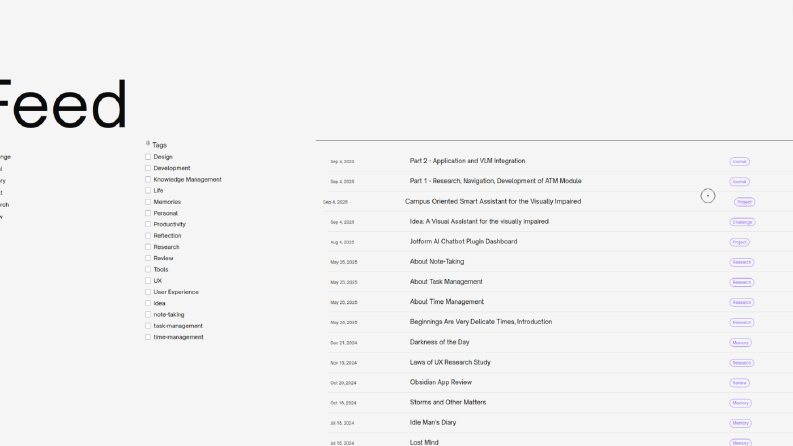The width and height of the screenshot is (793, 446).
Task: Click Research badge on Laws of UX row
Action: (x=742, y=363)
